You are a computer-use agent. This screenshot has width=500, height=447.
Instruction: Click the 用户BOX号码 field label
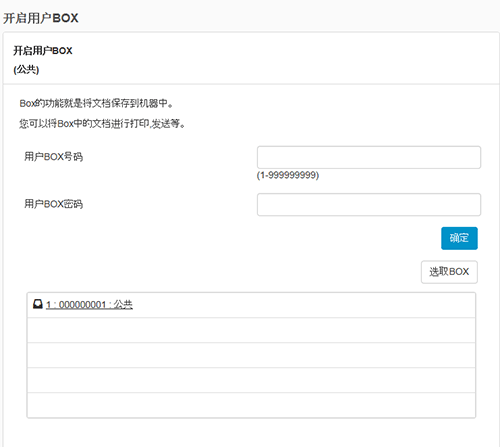(53, 156)
